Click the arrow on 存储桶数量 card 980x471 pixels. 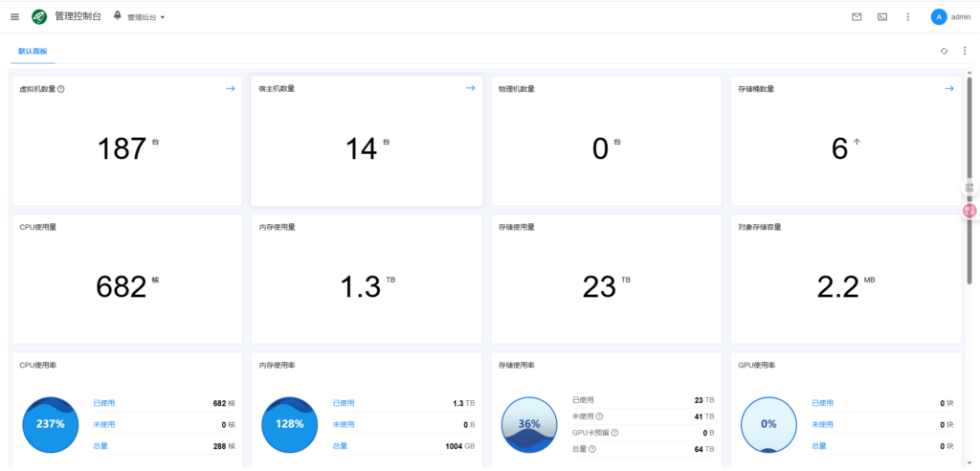coord(949,88)
